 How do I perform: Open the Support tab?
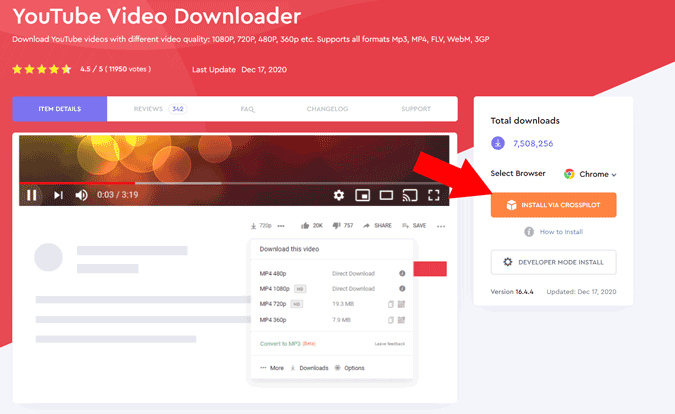click(416, 109)
